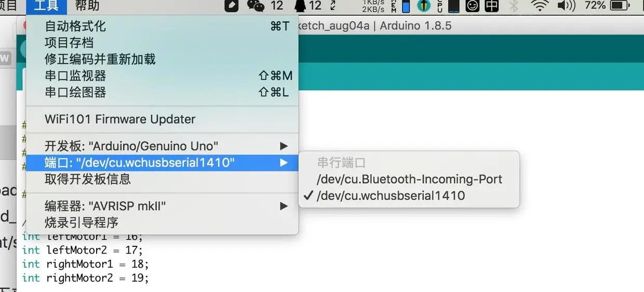Open the 工具 menu in the menu bar
Image resolution: width=644 pixels, height=292 pixels.
coord(46,6)
